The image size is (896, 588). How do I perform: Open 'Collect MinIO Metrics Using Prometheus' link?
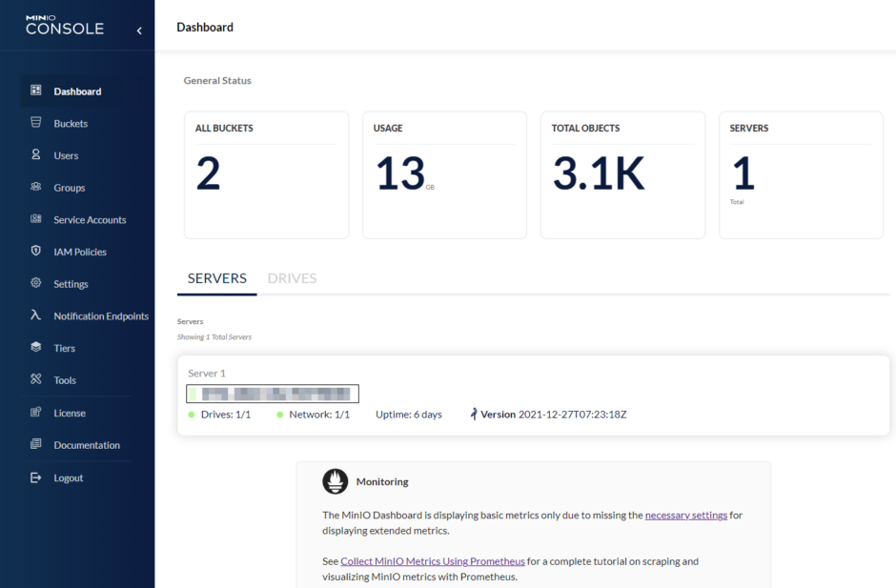432,561
